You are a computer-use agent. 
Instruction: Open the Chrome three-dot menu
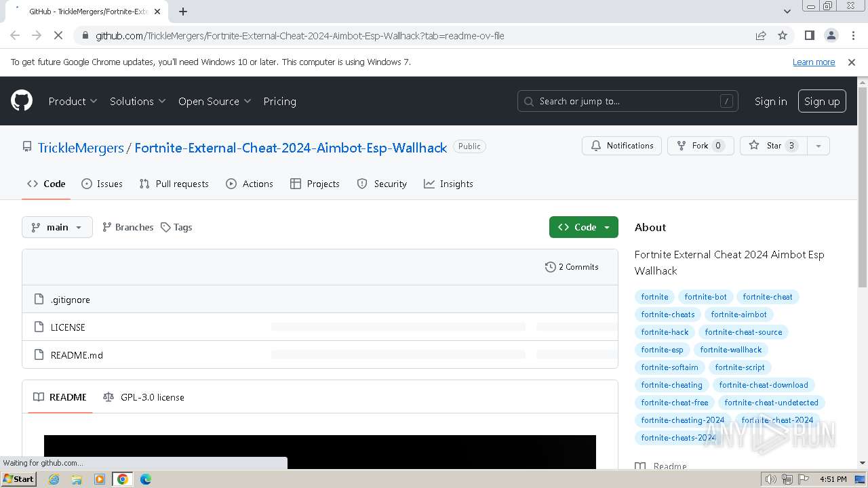click(852, 35)
